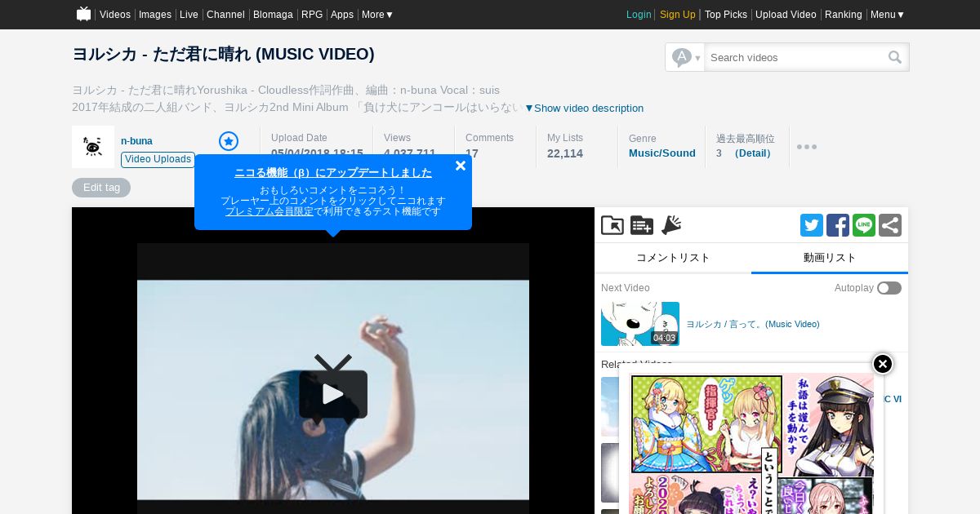Share the video on Facebook
Screen dimensions: 980x514
[x=838, y=225]
